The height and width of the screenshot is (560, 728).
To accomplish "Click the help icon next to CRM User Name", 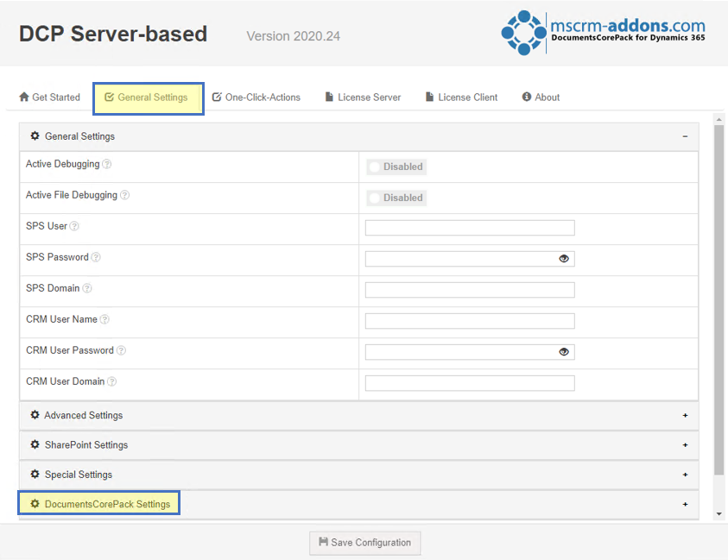I will pyautogui.click(x=105, y=319).
